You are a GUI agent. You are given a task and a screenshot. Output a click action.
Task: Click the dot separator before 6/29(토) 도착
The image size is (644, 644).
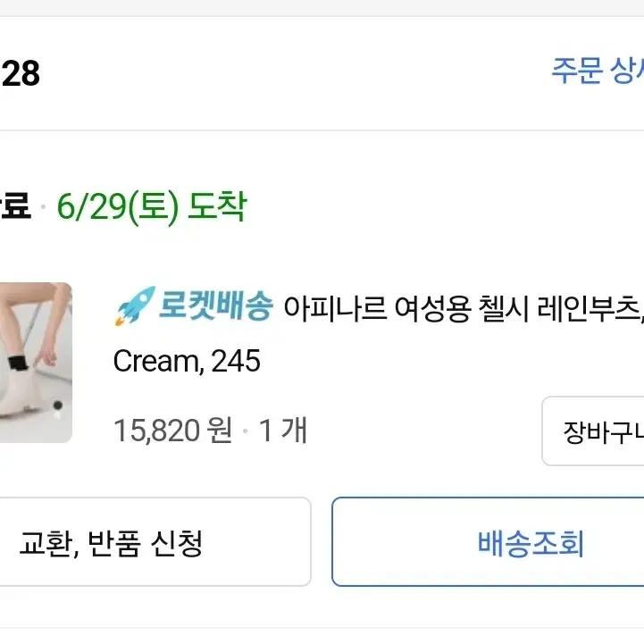(x=43, y=206)
